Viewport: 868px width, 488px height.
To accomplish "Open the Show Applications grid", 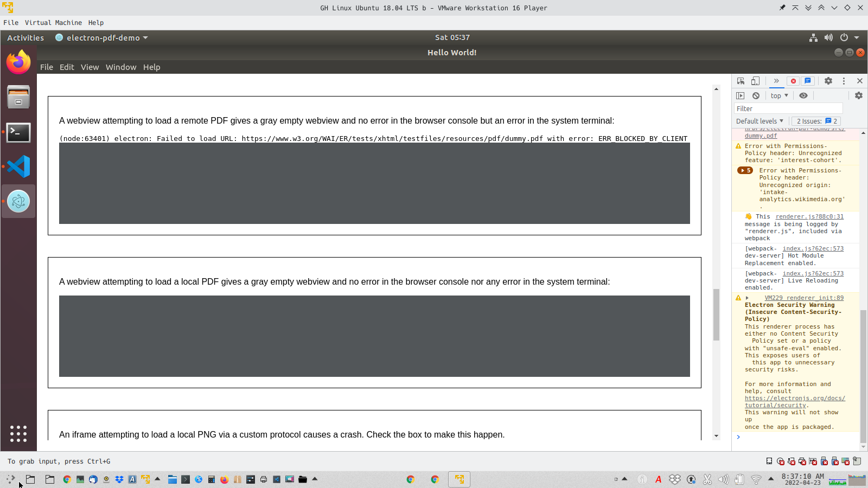I will (x=18, y=433).
